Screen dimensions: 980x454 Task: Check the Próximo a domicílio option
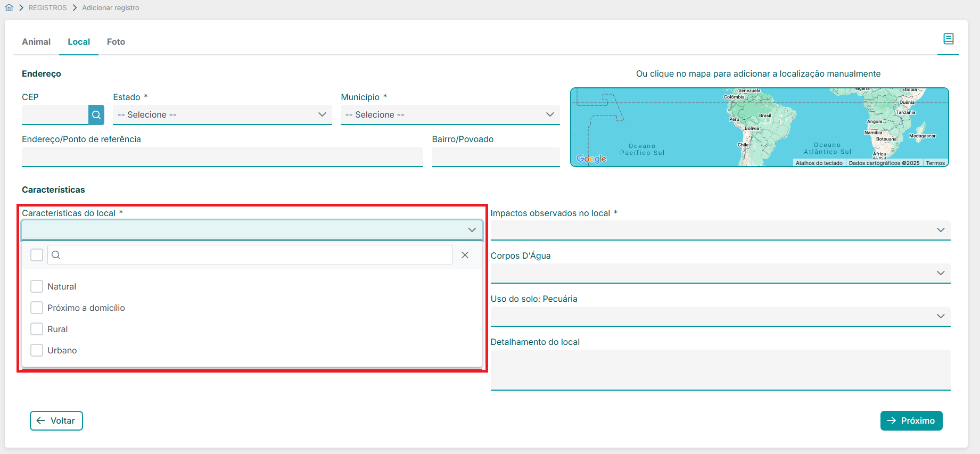[x=37, y=308]
